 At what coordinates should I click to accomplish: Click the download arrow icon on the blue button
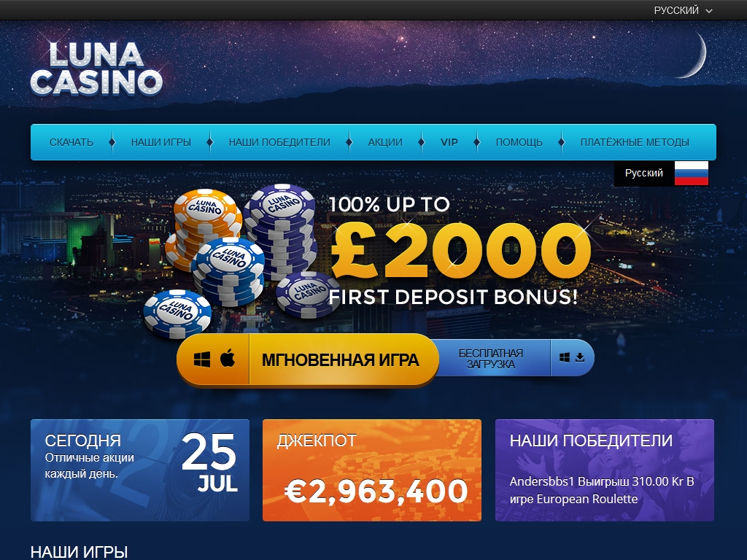tap(580, 357)
